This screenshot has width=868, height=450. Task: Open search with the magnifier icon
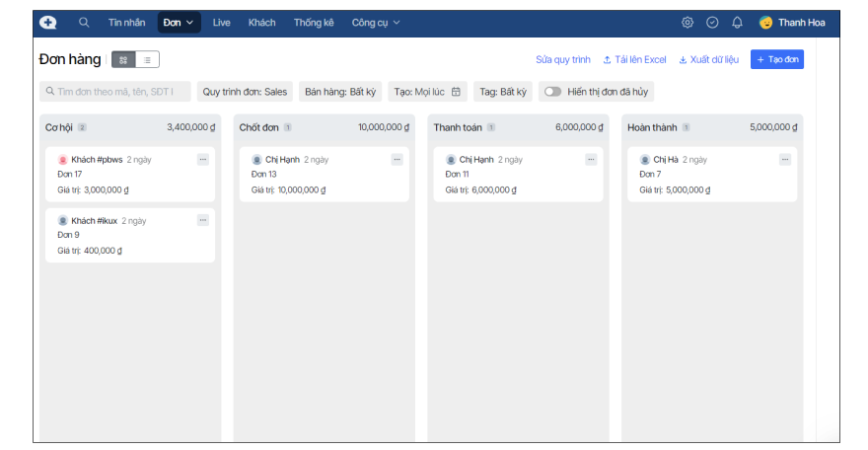tap(84, 23)
